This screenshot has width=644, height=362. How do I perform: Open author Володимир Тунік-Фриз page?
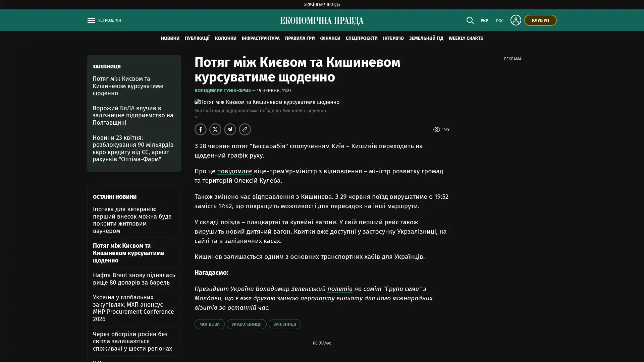click(x=223, y=90)
